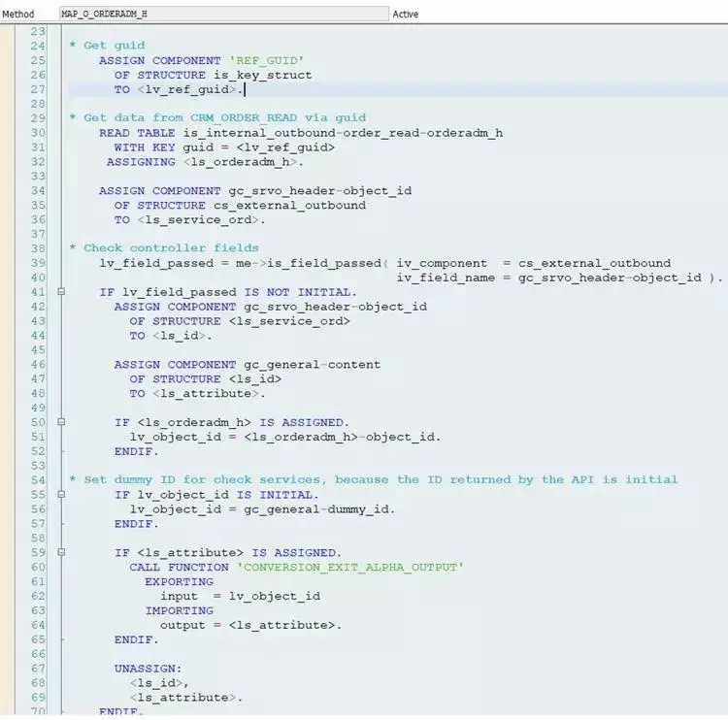Click 'TO <ls_attribute>.' on line 48

[x=197, y=394]
